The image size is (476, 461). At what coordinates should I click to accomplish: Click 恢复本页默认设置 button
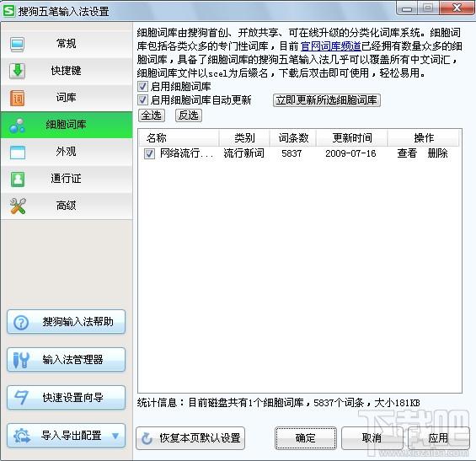point(190,438)
